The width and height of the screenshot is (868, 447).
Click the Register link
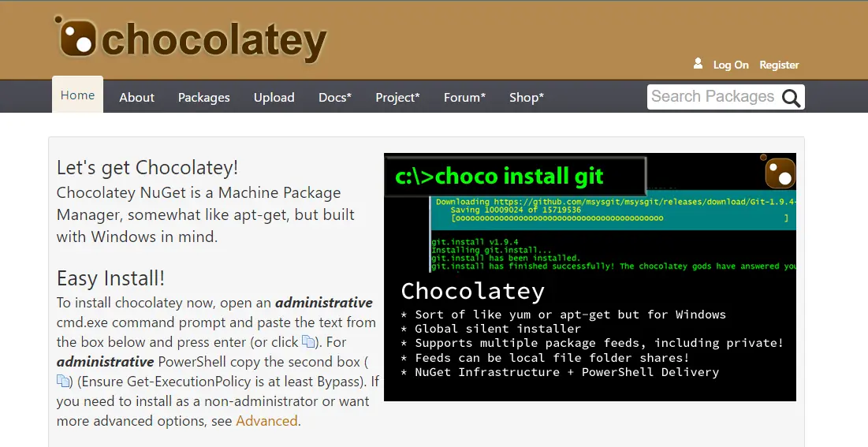[x=779, y=65]
